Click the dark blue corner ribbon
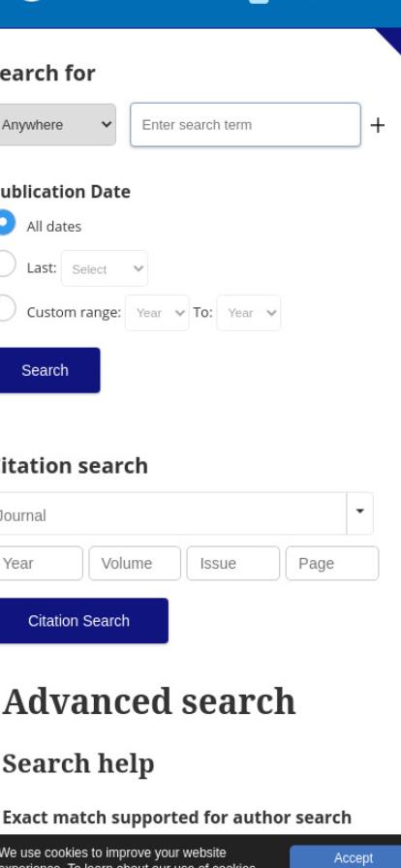 (x=390, y=39)
